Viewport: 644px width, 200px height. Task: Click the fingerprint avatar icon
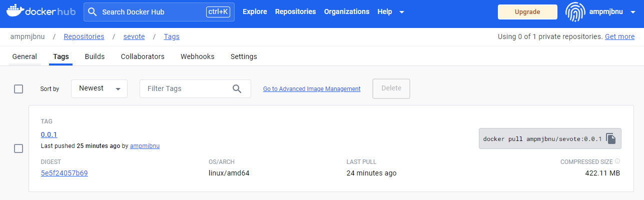[575, 12]
